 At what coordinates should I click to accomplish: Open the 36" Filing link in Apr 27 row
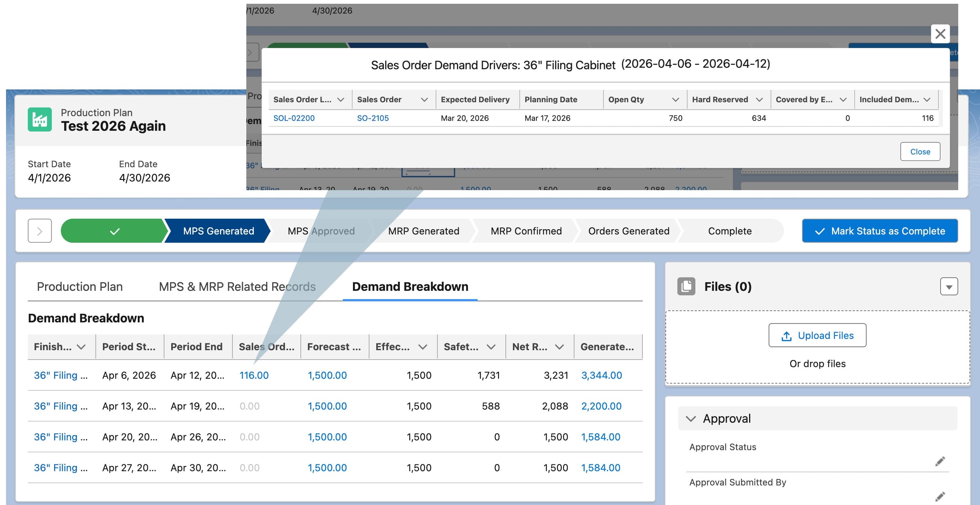click(60, 468)
